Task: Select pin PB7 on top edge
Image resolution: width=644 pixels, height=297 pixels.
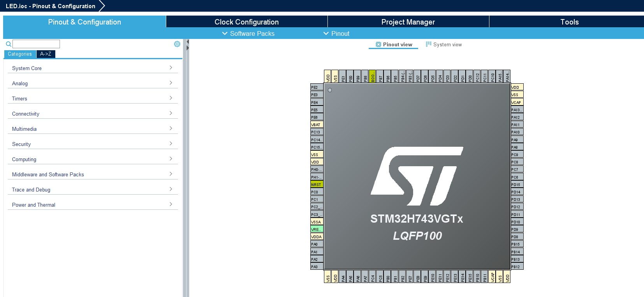Action: [x=380, y=76]
